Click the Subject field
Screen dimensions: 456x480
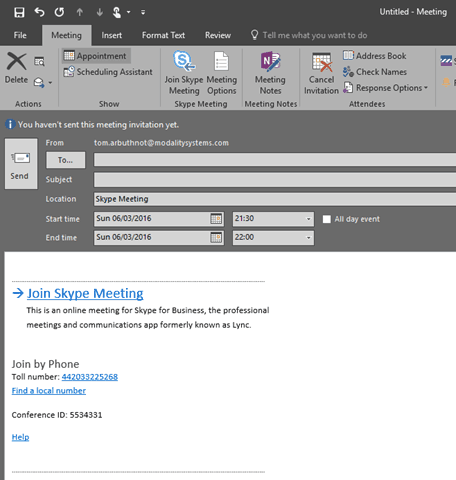(275, 180)
